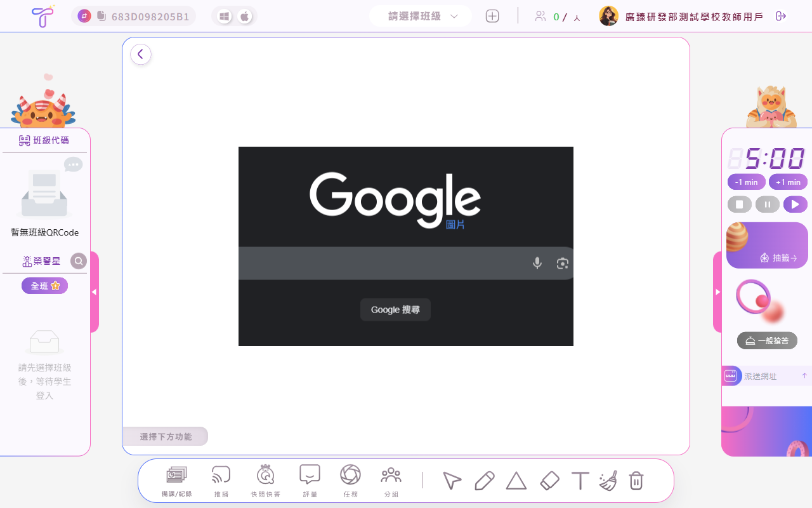
Task: Clear the canvas with the broom tool
Action: click(x=608, y=481)
